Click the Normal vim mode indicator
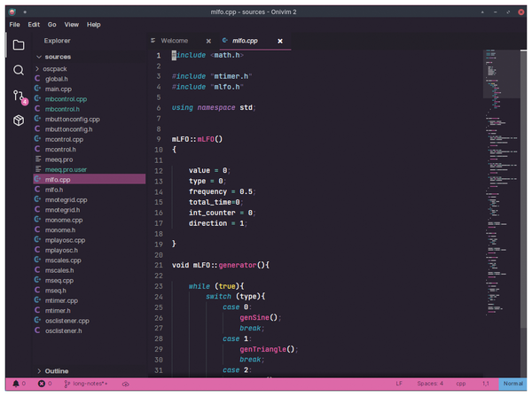532x396 pixels. (x=512, y=384)
